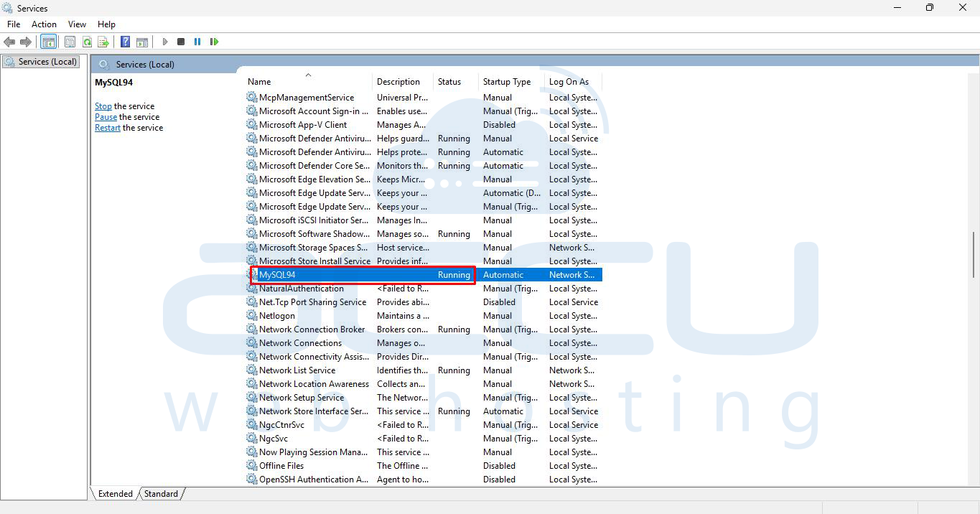Click the Stop Service toolbar icon
Viewport: 980px width, 514px height.
(181, 42)
